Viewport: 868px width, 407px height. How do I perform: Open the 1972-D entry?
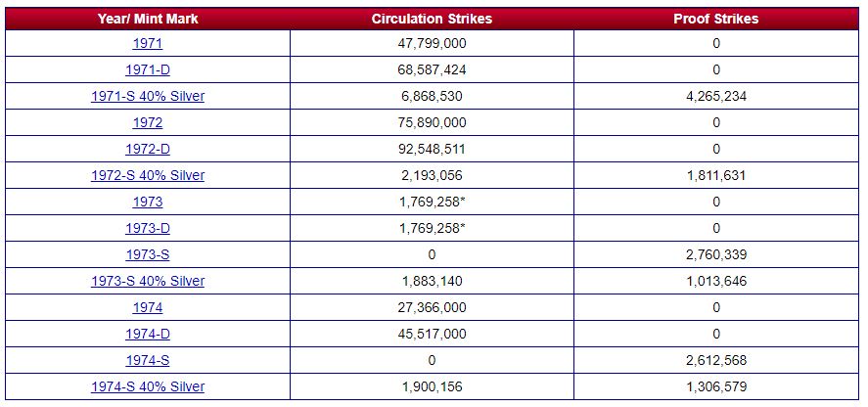click(148, 149)
